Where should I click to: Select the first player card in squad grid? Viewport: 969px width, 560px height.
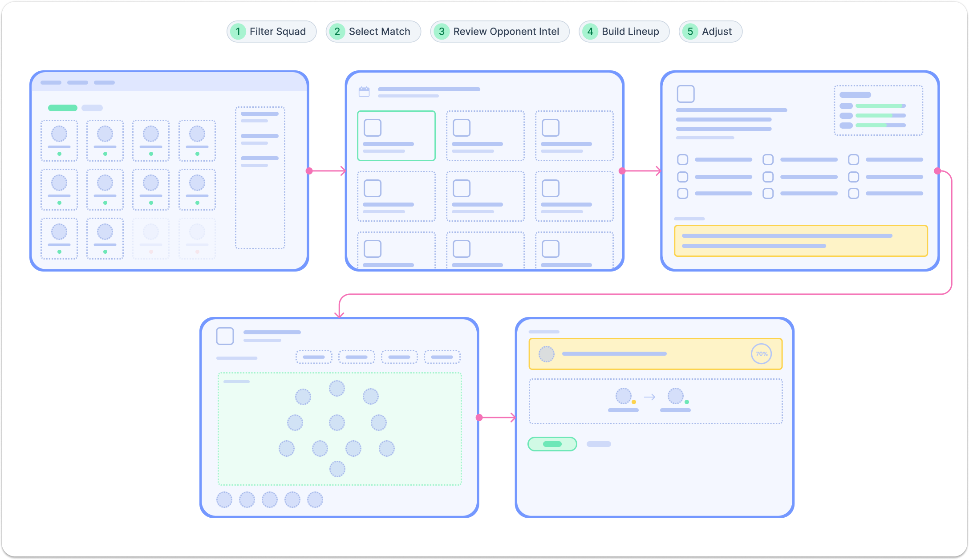[59, 140]
